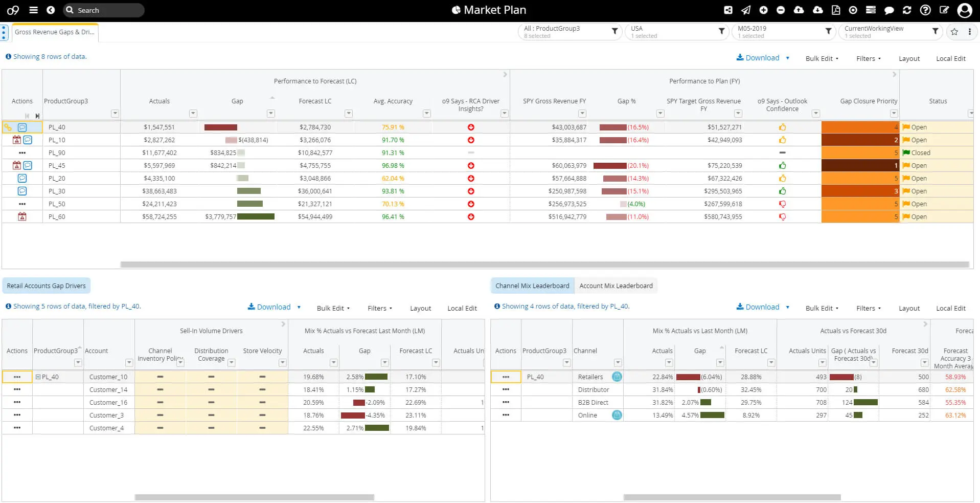This screenshot has height=503, width=980.
Task: Switch to Channel Mix Leaderboard tab
Action: tap(532, 286)
